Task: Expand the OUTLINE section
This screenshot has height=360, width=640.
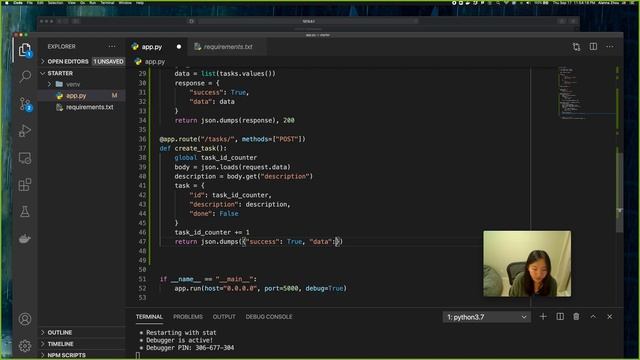Action: [60, 333]
